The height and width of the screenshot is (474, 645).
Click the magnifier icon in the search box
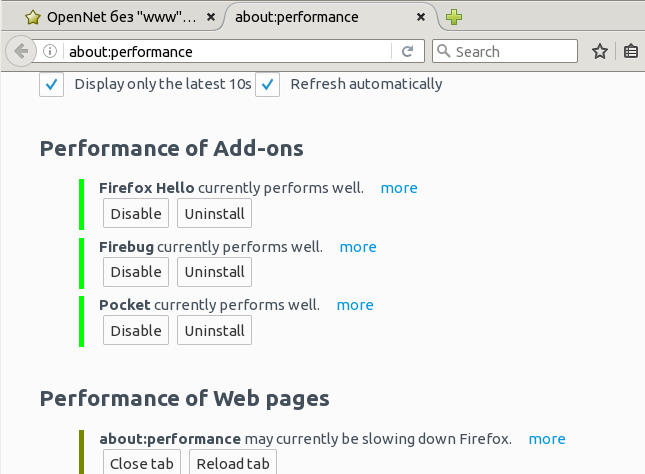444,51
